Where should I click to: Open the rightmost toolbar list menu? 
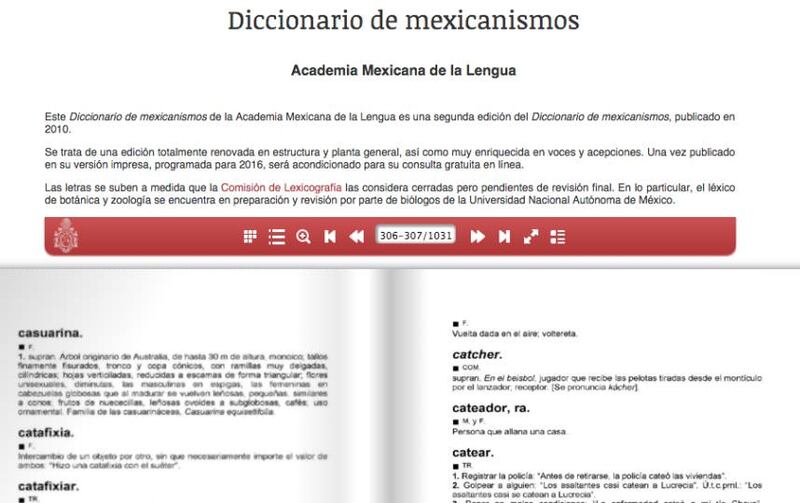[558, 237]
